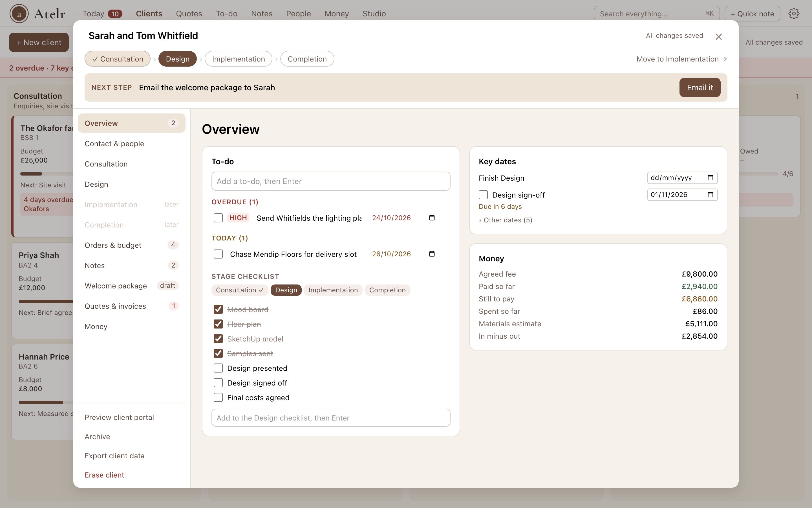
Task: Uncheck the SketchUp model checklist item
Action: click(x=218, y=339)
